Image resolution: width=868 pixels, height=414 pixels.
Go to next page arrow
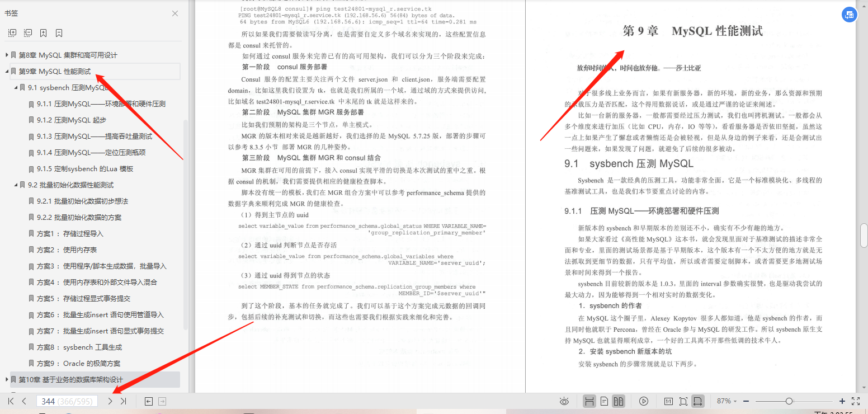click(x=110, y=401)
